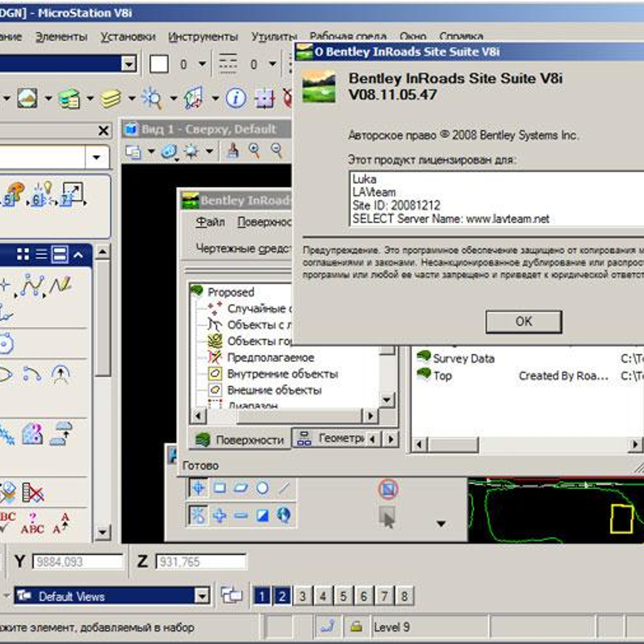Expand dropdown beside landscape picture icon
The height and width of the screenshot is (644, 644).
point(48,98)
